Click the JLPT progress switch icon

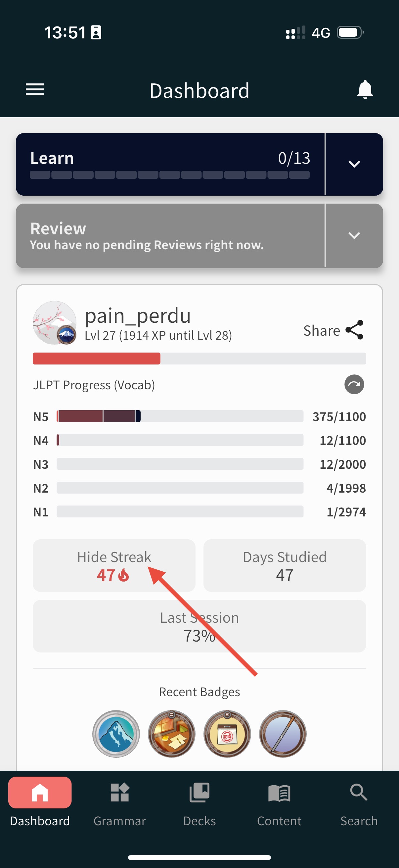(x=354, y=384)
